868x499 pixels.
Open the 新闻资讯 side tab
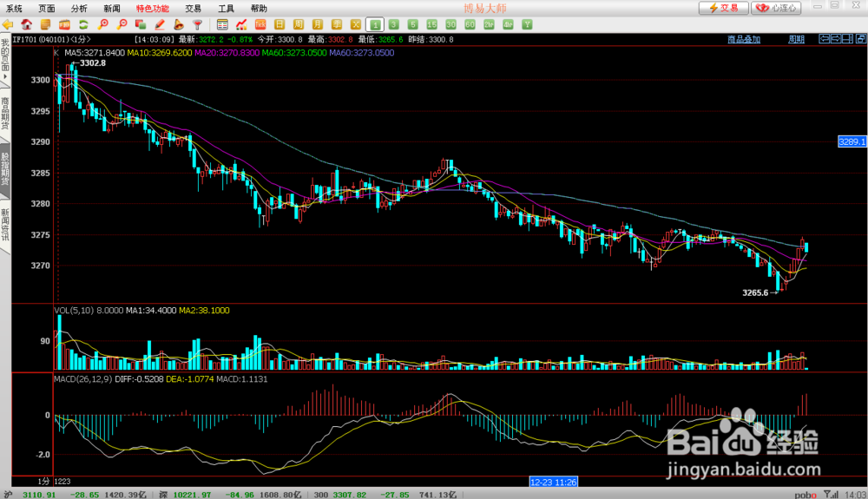[5, 225]
